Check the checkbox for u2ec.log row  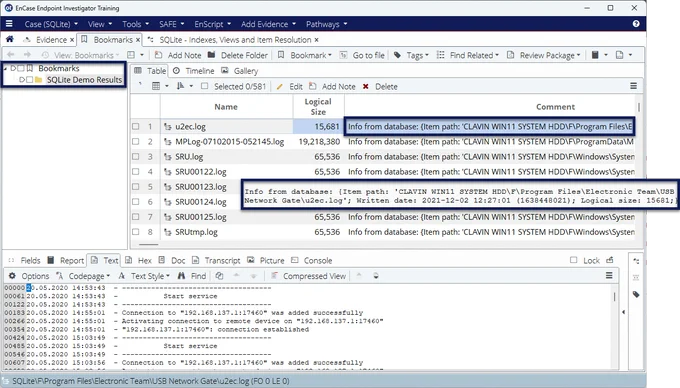(136, 127)
